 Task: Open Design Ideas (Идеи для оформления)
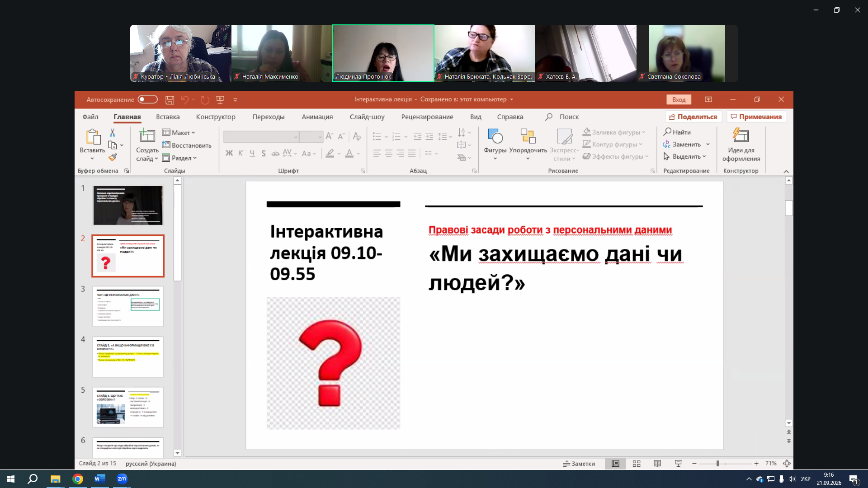[x=741, y=145]
